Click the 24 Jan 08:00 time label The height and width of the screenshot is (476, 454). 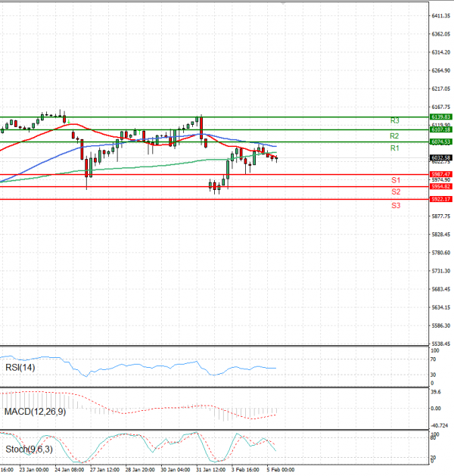click(x=70, y=470)
